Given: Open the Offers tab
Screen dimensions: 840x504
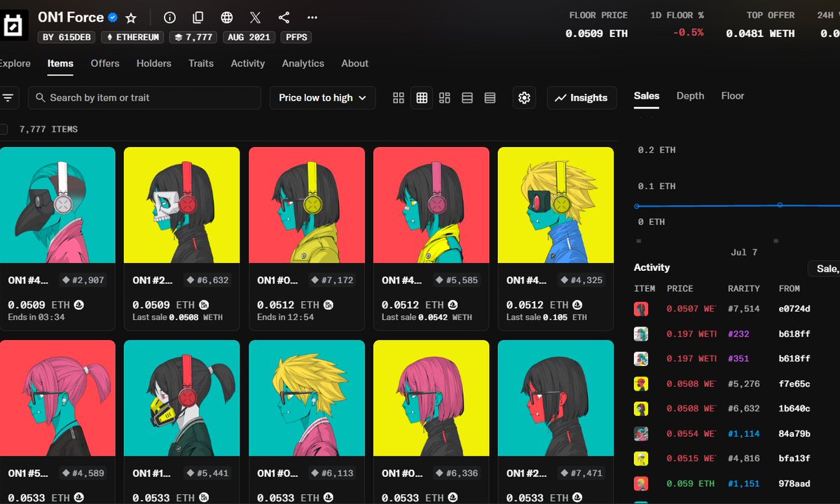Looking at the screenshot, I should point(105,63).
